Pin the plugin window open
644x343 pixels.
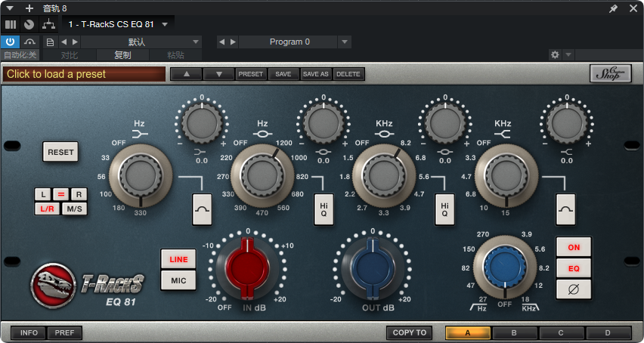tap(613, 8)
